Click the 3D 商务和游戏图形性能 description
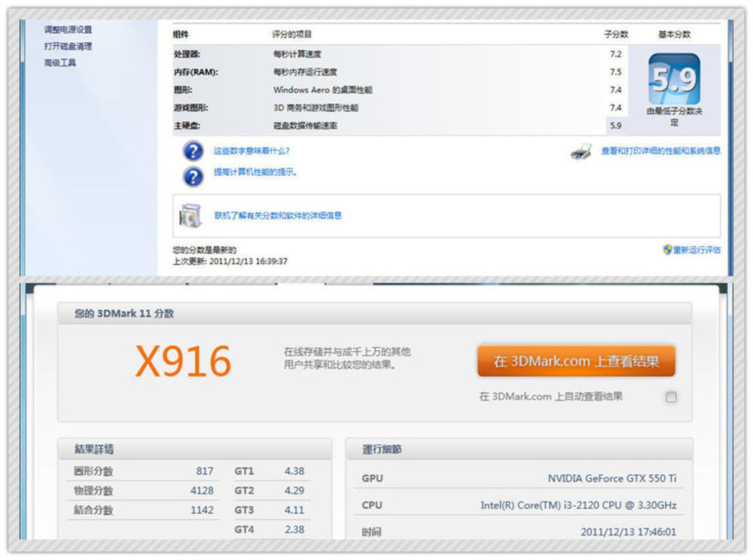 (316, 108)
